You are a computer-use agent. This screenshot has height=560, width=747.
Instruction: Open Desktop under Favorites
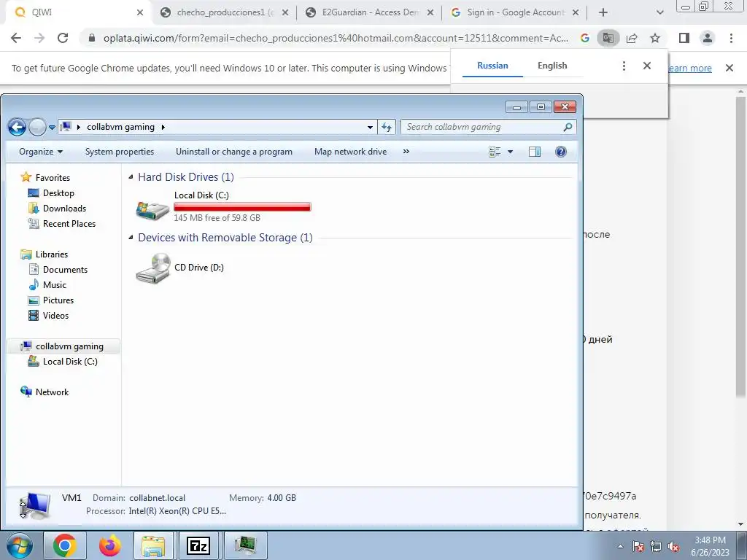[58, 192]
